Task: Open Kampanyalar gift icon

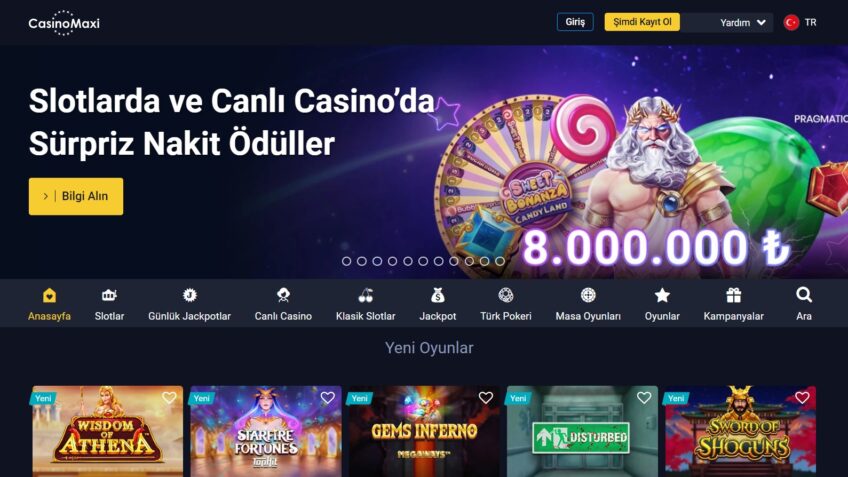Action: tap(733, 295)
